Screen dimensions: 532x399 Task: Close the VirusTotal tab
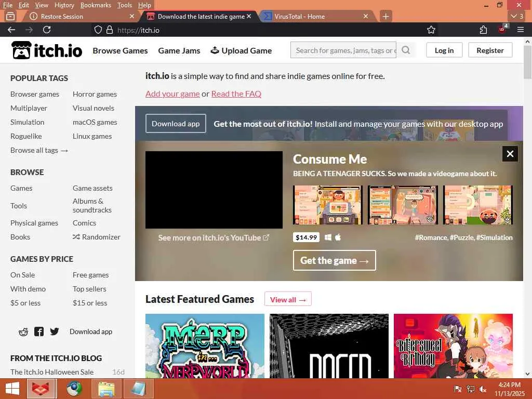[365, 16]
